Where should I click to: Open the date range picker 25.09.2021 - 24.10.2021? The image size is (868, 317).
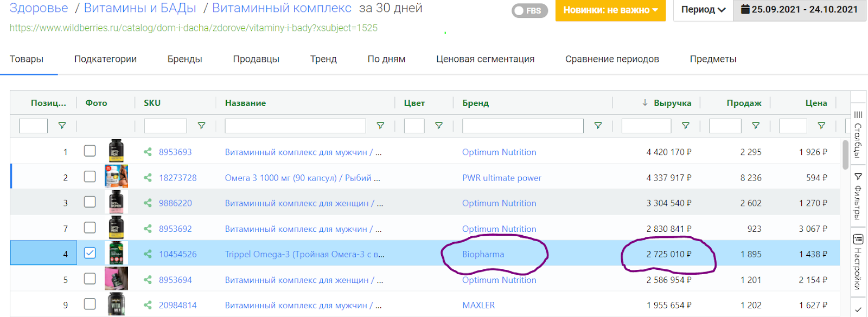tap(800, 10)
